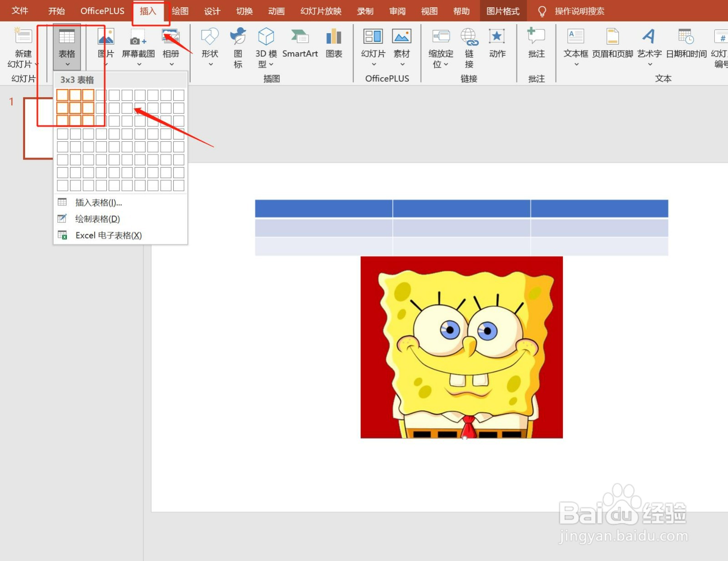Click the lightbulb Tell Me icon
The width and height of the screenshot is (728, 561).
click(x=542, y=11)
